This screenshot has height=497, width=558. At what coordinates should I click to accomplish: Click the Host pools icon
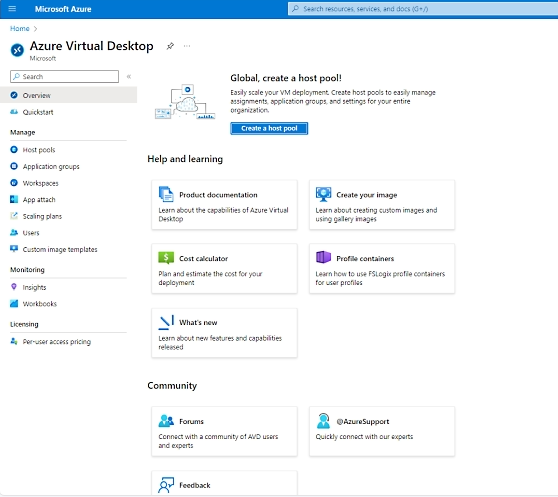click(x=14, y=149)
